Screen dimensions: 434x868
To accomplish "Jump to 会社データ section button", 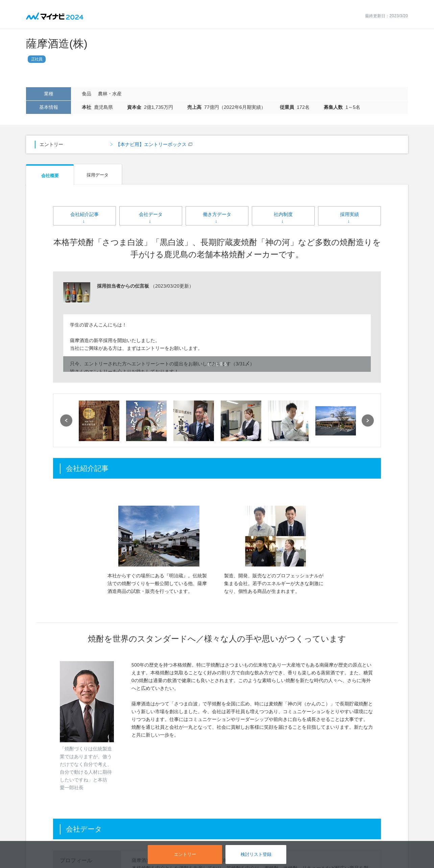I will point(151,216).
